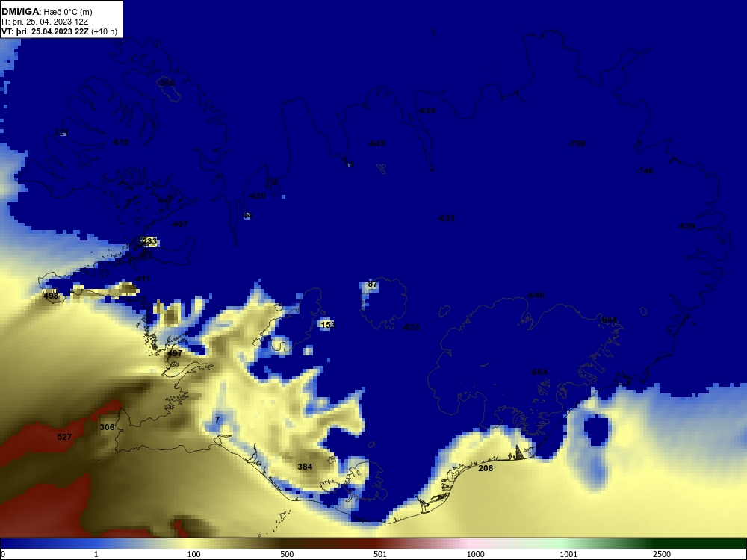The height and width of the screenshot is (560, 747).
Task: Click the -420 value on the map
Action: pos(257,196)
